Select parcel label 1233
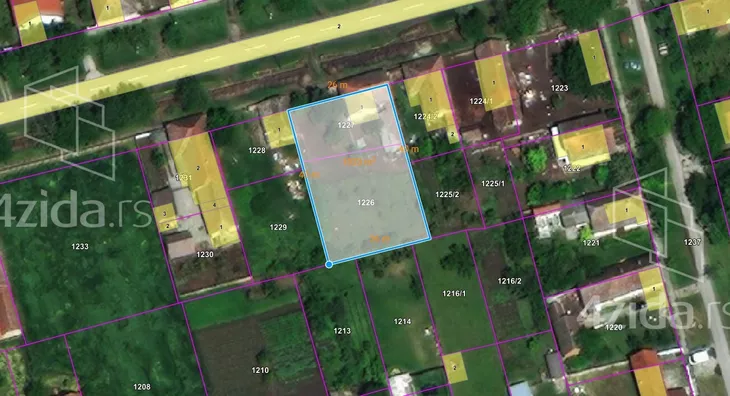 coord(80,246)
